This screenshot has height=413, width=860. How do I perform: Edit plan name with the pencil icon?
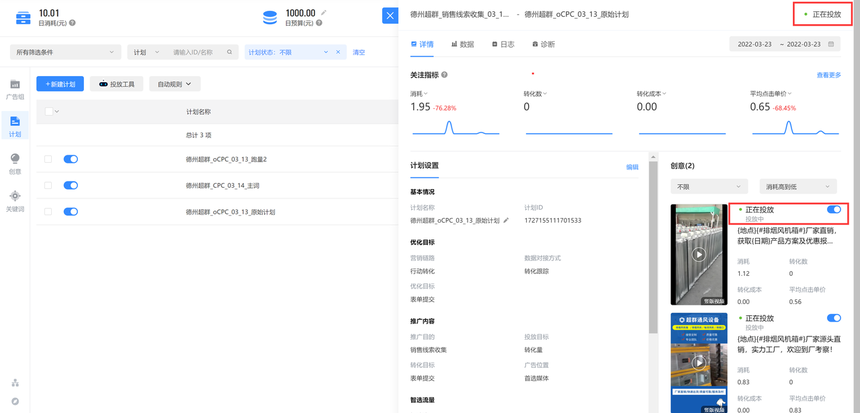coord(506,220)
